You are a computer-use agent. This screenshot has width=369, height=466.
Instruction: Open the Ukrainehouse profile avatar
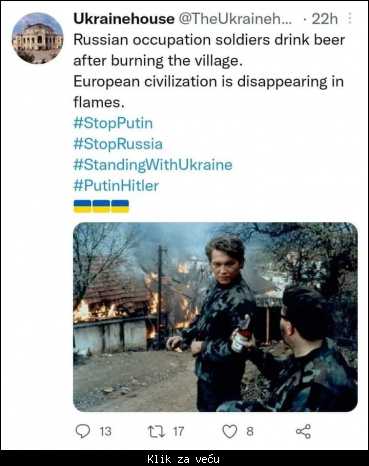pyautogui.click(x=37, y=38)
